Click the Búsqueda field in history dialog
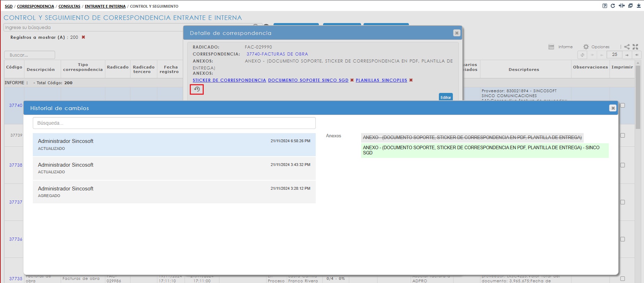644x283 pixels. tap(174, 123)
